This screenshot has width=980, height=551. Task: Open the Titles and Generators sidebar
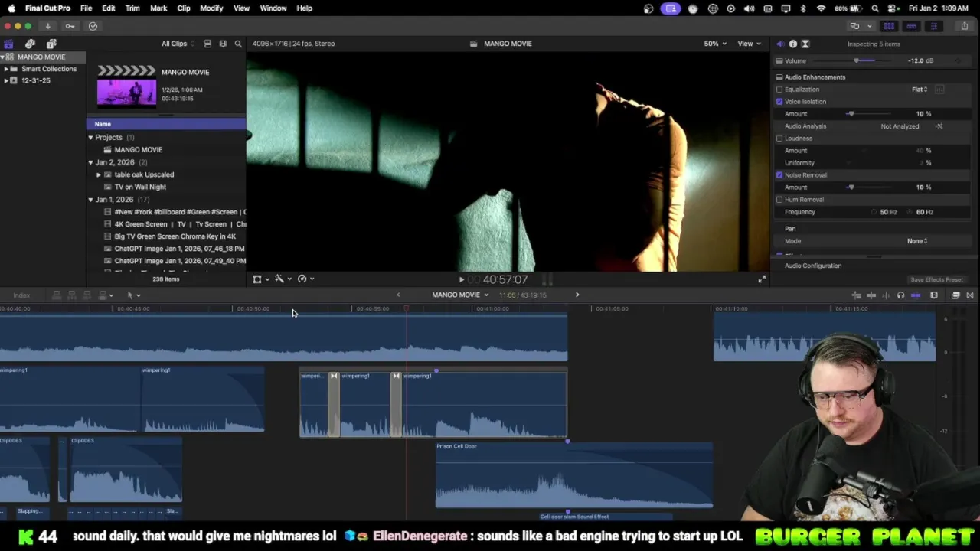(x=51, y=44)
